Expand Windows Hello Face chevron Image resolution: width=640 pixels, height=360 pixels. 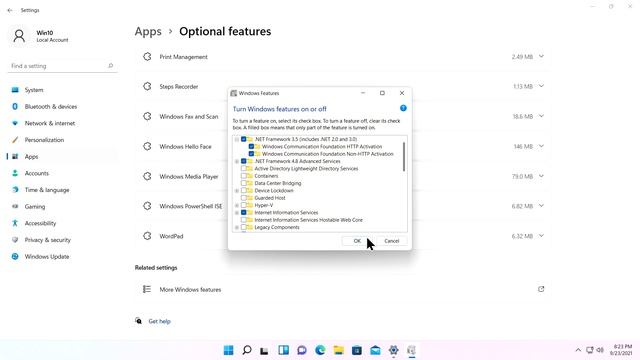541,146
